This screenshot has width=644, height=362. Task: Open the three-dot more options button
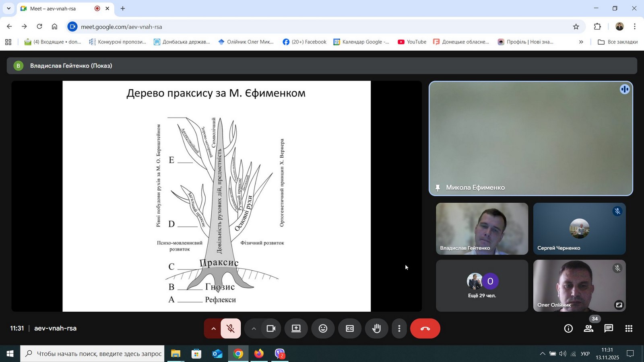pos(399,329)
